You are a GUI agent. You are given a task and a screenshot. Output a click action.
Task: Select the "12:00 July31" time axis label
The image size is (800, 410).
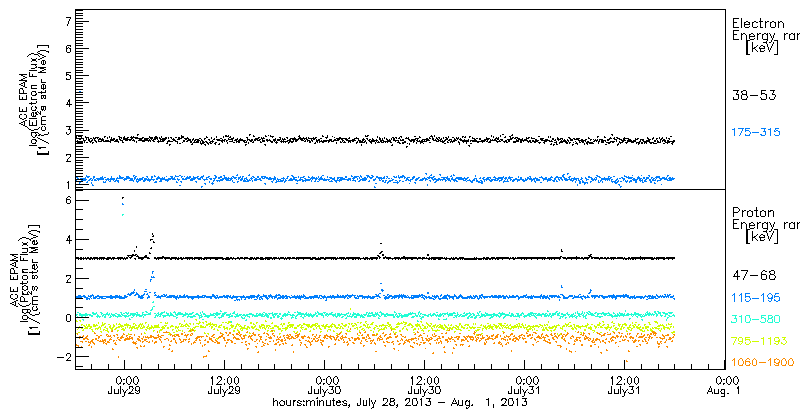coord(624,385)
